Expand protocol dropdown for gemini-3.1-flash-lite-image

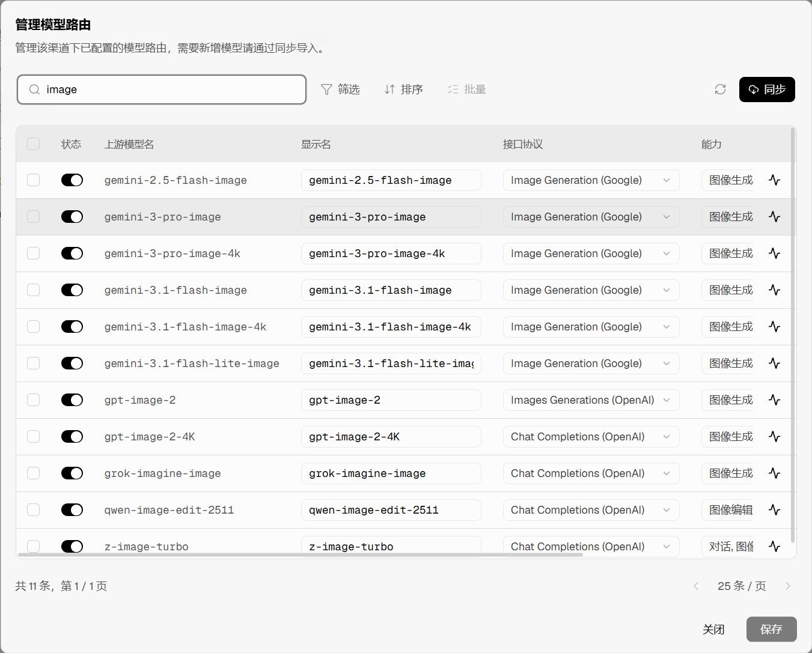click(x=591, y=363)
